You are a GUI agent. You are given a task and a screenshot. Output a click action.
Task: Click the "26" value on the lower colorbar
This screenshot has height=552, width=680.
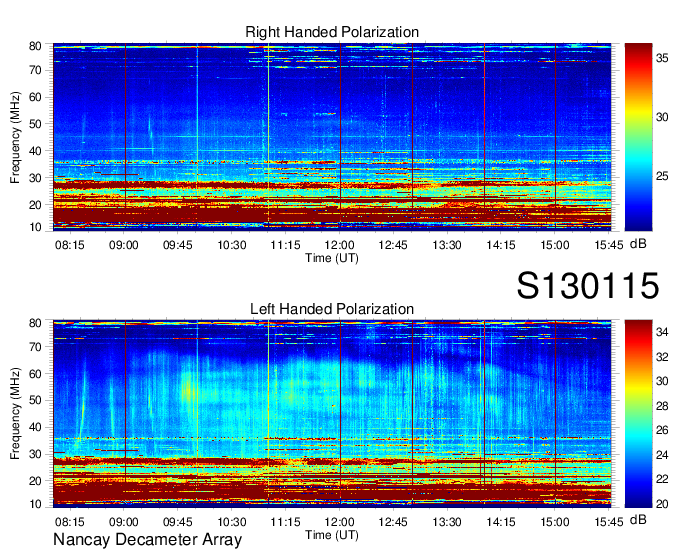[x=662, y=430]
